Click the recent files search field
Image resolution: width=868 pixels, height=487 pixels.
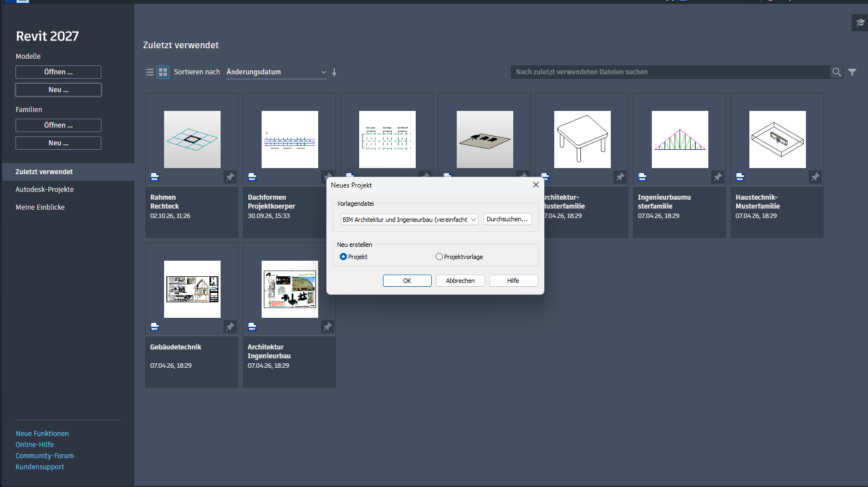tap(670, 72)
